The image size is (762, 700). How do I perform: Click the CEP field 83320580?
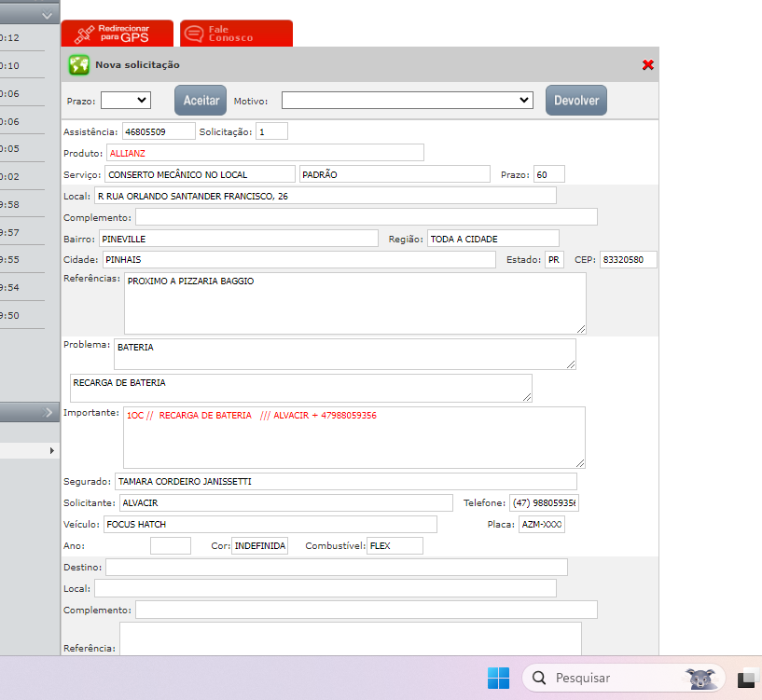629,259
